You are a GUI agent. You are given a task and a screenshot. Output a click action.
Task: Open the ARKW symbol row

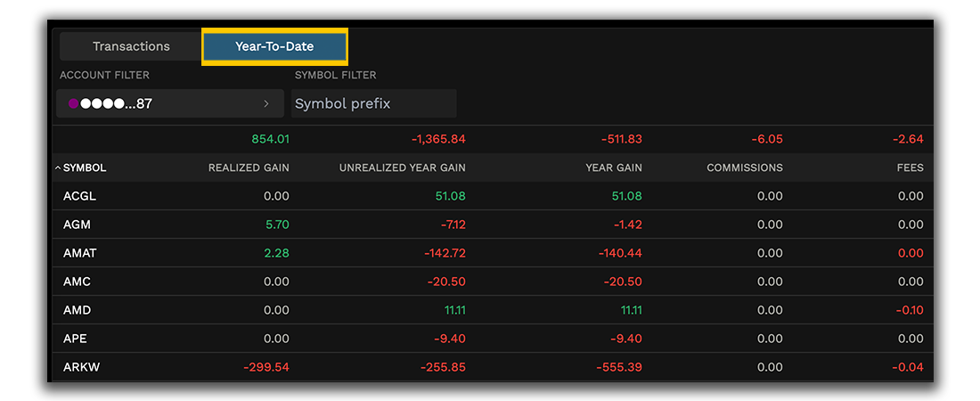click(81, 367)
